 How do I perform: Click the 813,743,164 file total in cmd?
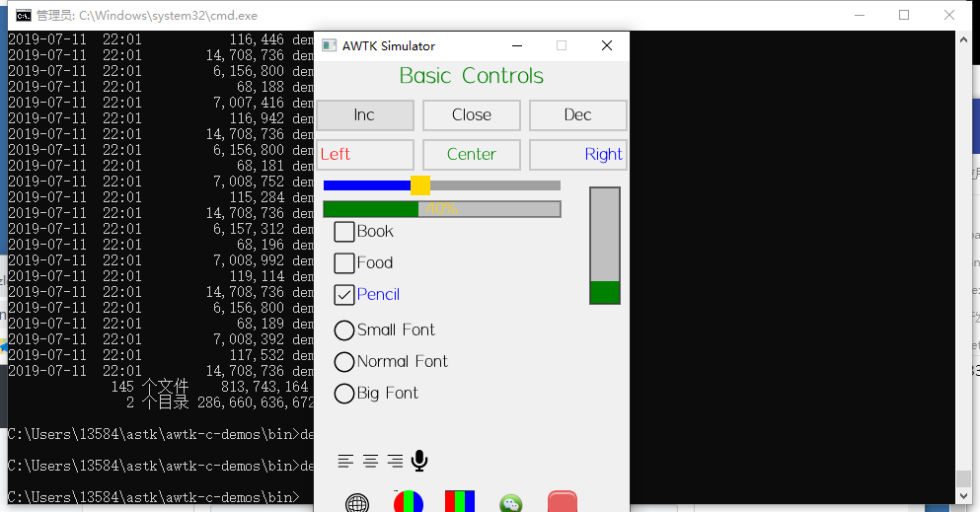click(264, 387)
